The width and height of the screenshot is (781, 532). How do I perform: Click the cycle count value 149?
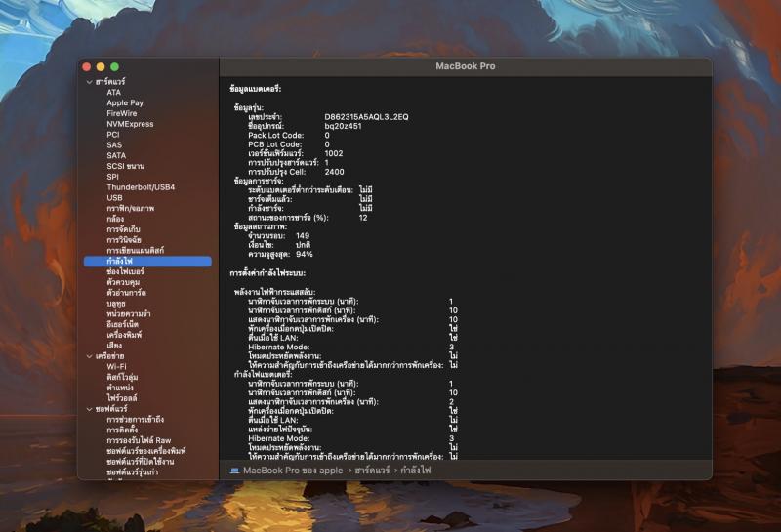303,235
